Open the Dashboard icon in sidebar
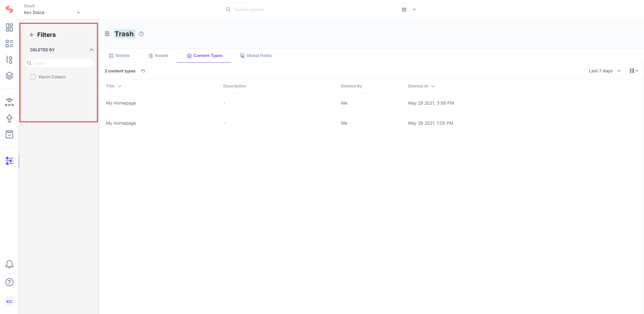Viewport: 644px width, 314px height. (x=9, y=27)
